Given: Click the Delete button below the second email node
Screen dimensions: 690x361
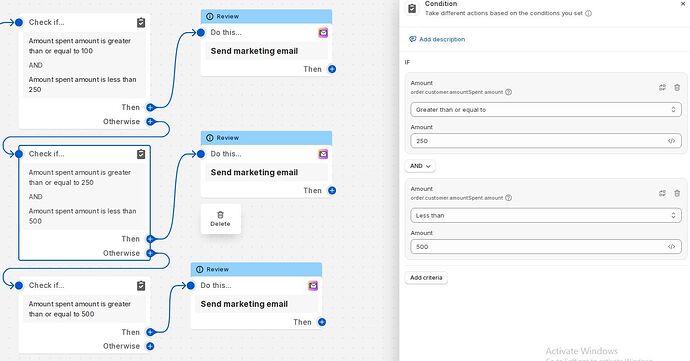Looking at the screenshot, I should [x=220, y=219].
